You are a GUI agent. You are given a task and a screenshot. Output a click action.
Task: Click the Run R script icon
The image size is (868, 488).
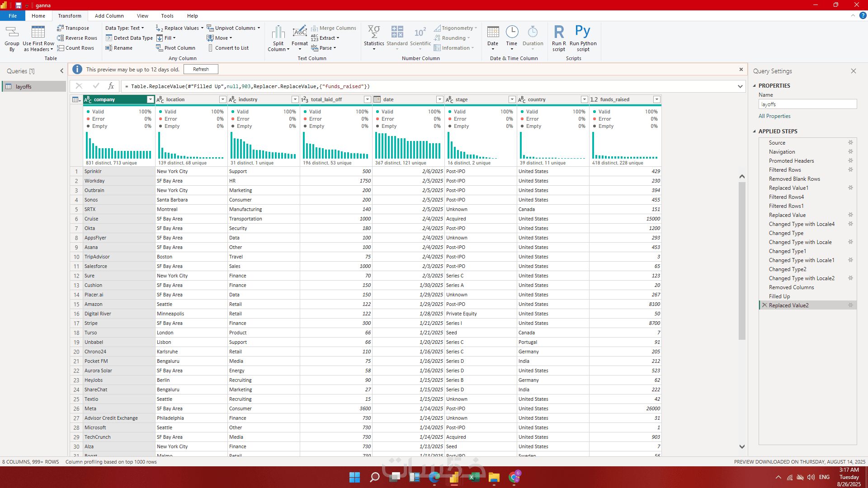click(x=559, y=38)
